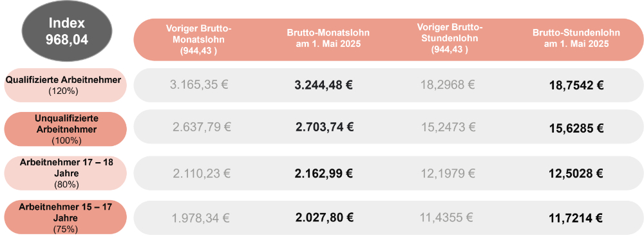Click the Voriger Brutto-Stundenlohn column header
Screen dimensions: 644x240
coord(450,39)
